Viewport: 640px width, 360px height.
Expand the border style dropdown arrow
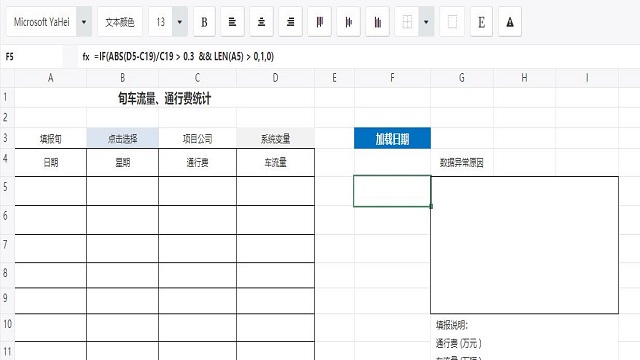(x=426, y=22)
